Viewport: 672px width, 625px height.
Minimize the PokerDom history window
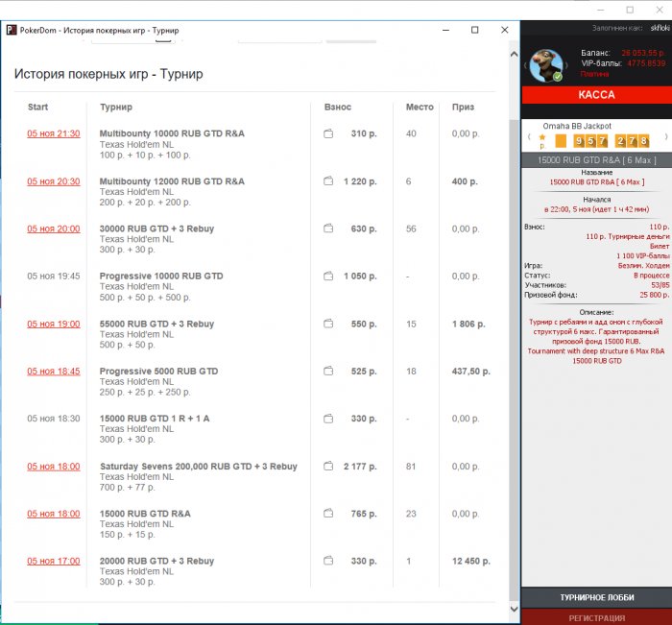(445, 30)
